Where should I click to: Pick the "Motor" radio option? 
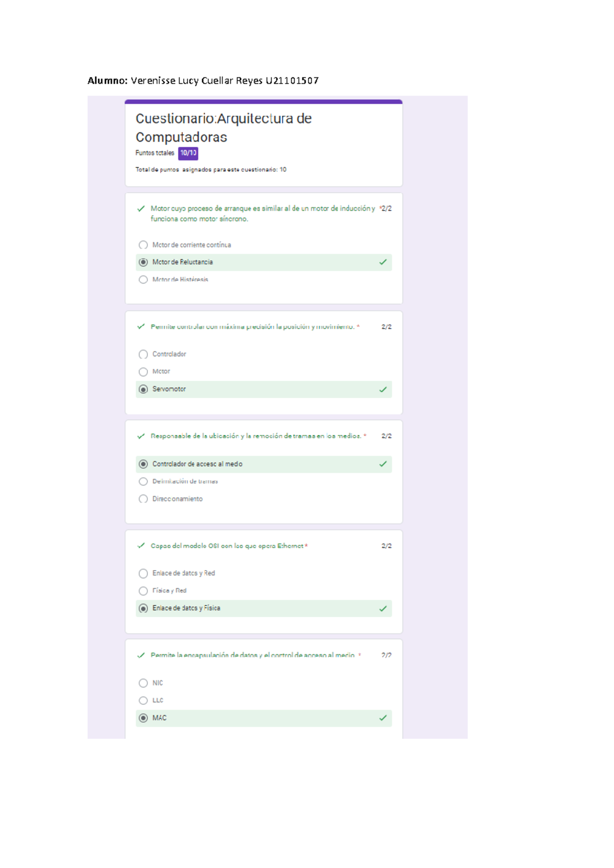pyautogui.click(x=143, y=372)
